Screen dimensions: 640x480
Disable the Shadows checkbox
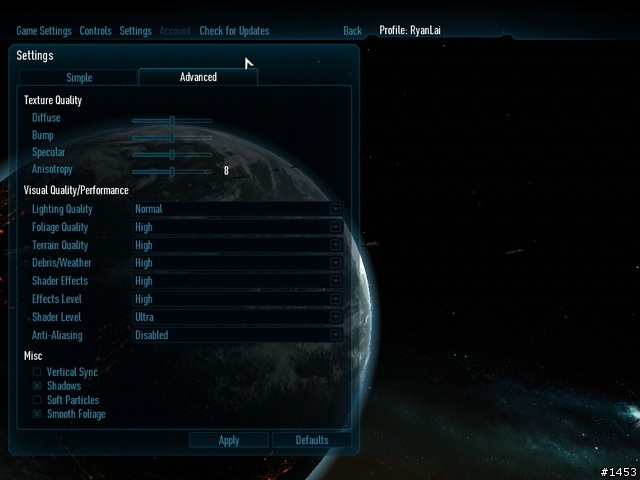37,386
